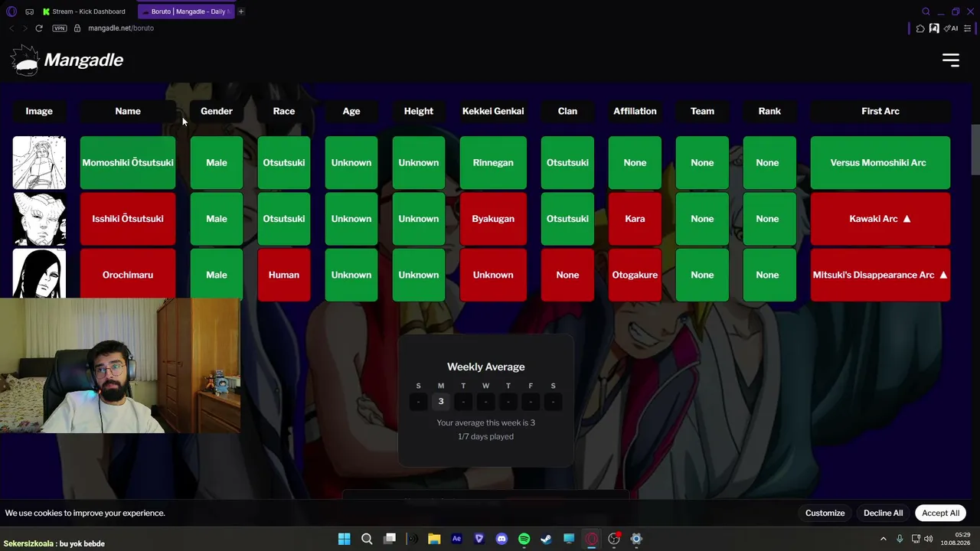Image resolution: width=980 pixels, height=551 pixels.
Task: Click the Byakugan Kekkei Genkai cell
Action: 493,219
